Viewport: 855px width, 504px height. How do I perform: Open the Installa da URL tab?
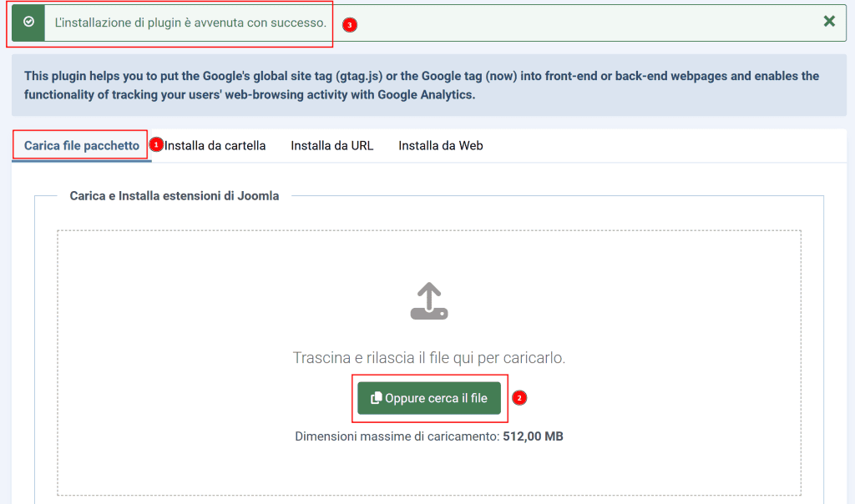click(x=332, y=145)
